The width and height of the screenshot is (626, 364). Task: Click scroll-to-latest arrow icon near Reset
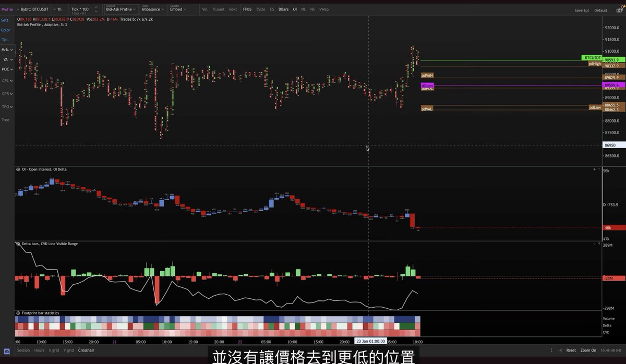point(560,350)
